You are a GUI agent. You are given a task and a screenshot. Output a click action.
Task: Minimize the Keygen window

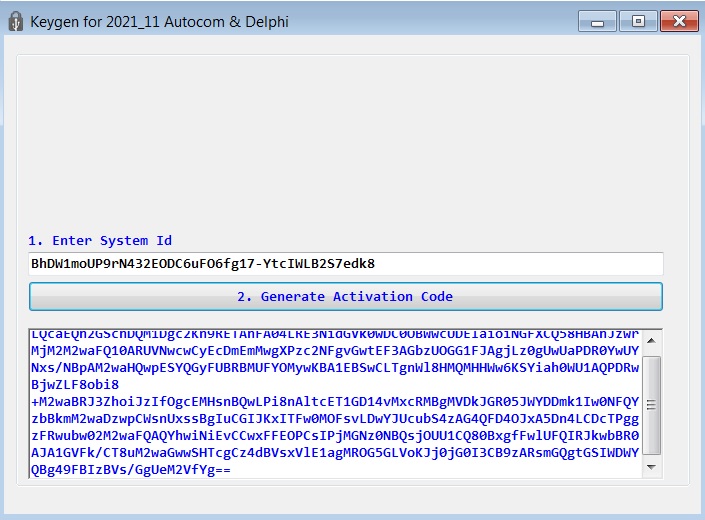[x=597, y=21]
